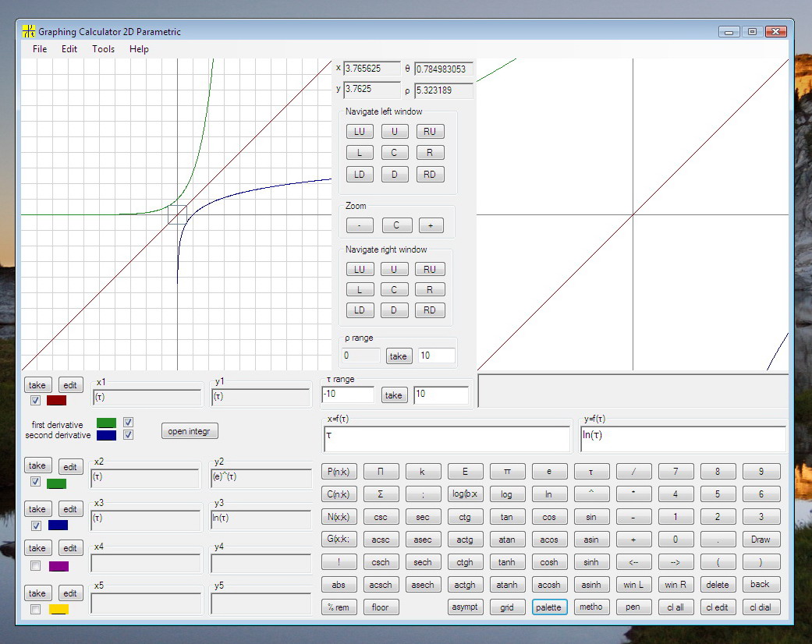
Task: Click the caret power key
Action: (591, 494)
